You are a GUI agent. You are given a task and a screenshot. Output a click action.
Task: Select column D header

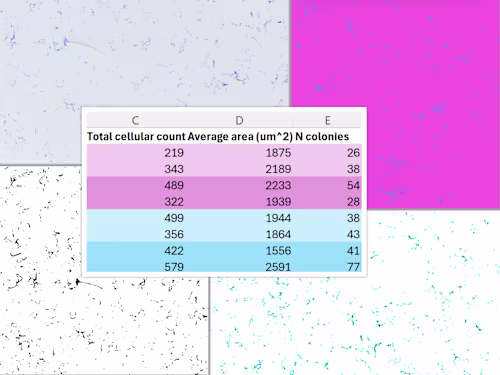coord(239,120)
